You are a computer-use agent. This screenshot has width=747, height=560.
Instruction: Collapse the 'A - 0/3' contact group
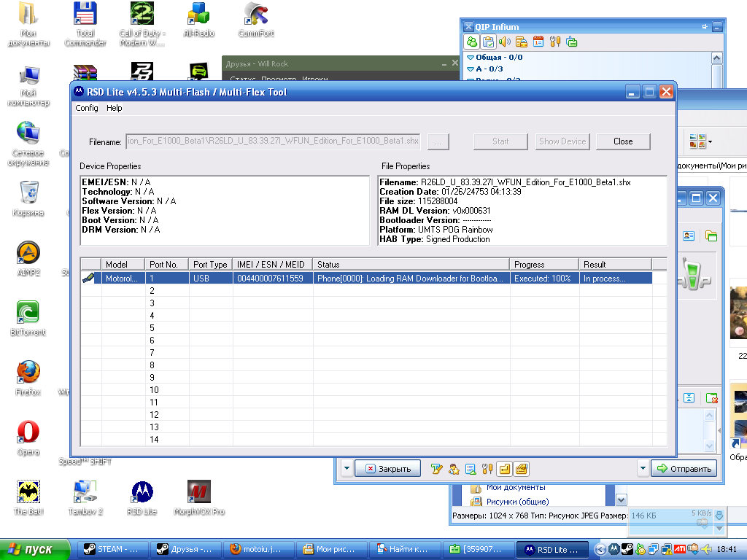(471, 69)
